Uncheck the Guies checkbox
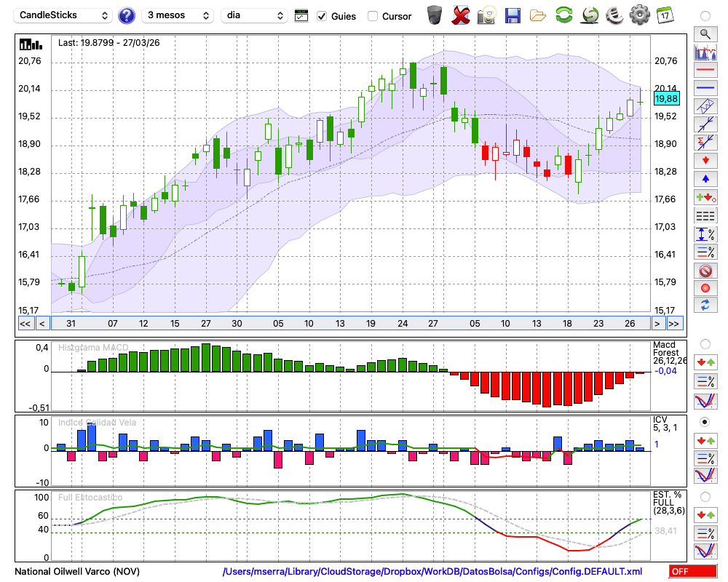 click(321, 16)
